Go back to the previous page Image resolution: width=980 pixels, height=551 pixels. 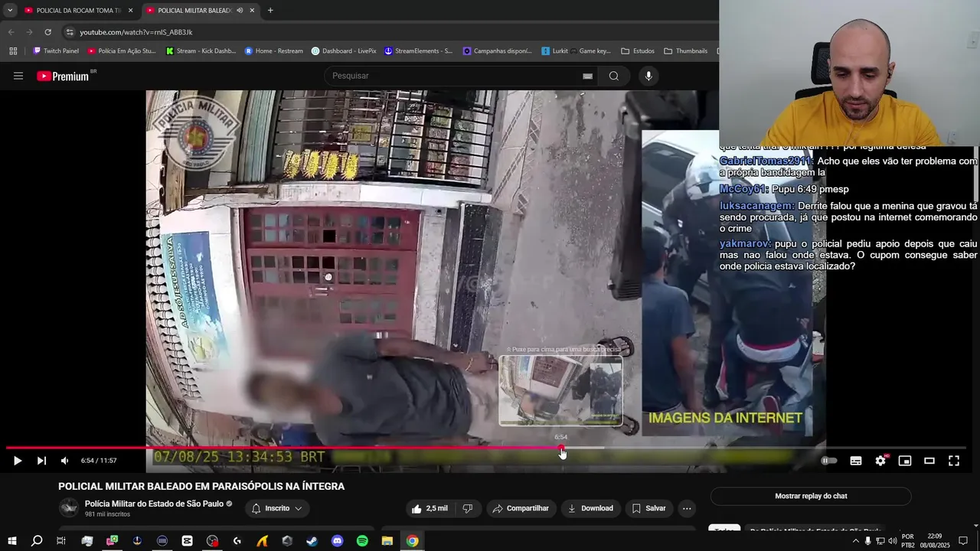click(11, 32)
